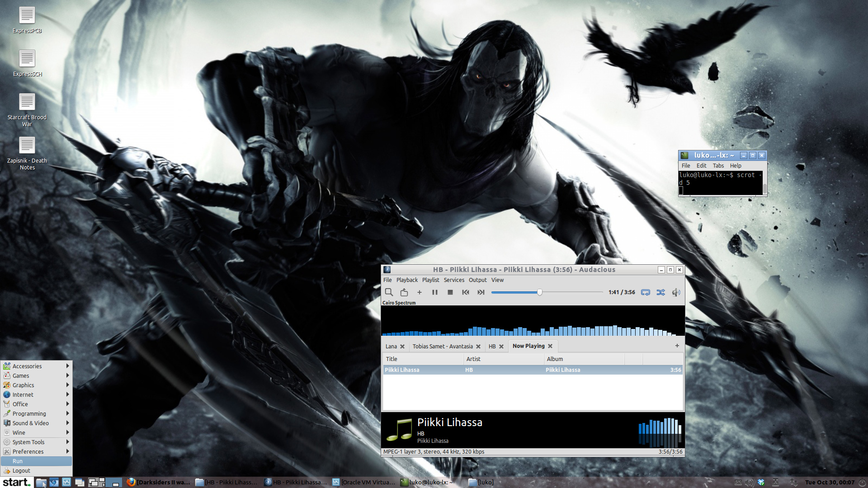Select the Piikki Lihassa track row
This screenshot has height=488, width=868.
pos(533,370)
